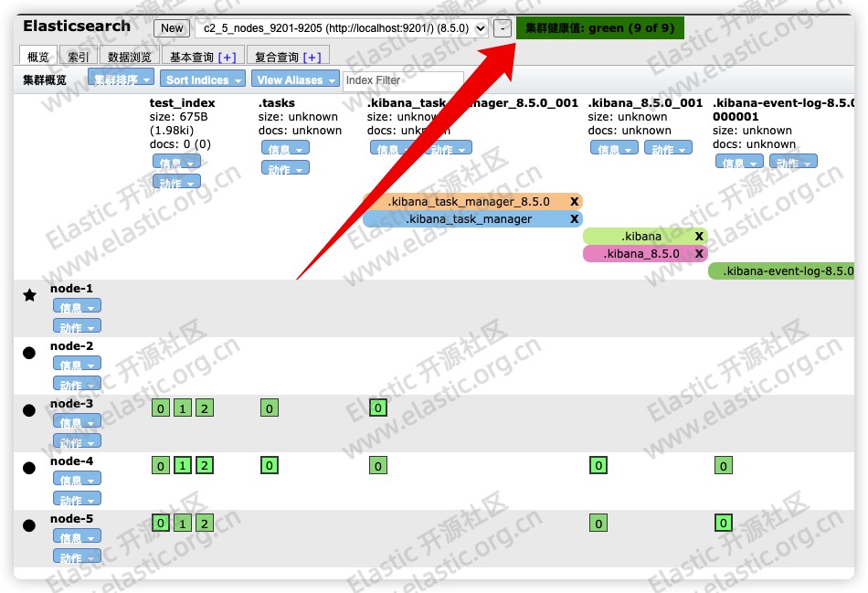Click test_index shard 2 on node-4

tap(205, 466)
